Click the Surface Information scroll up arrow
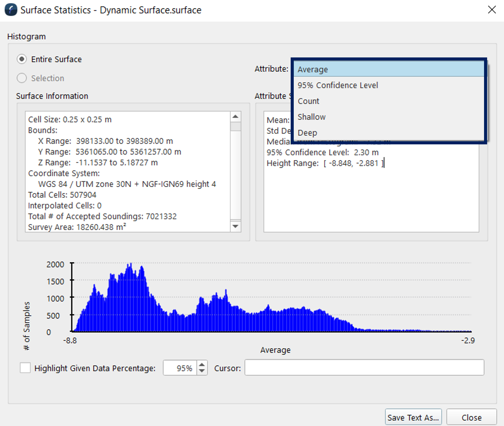Viewport: 504px width, 426px height. point(235,116)
